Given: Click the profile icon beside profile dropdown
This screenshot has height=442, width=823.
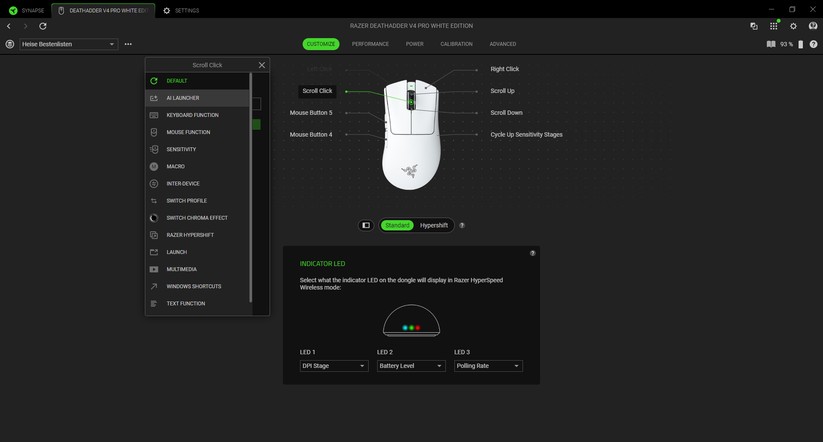Looking at the screenshot, I should pos(9,44).
